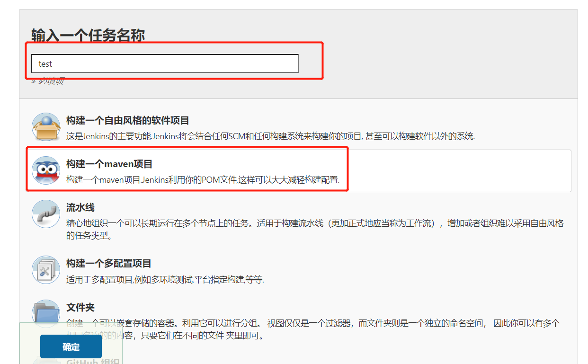Choose 文件夹 item title
Viewport: 588px width, 364px height.
(80, 308)
